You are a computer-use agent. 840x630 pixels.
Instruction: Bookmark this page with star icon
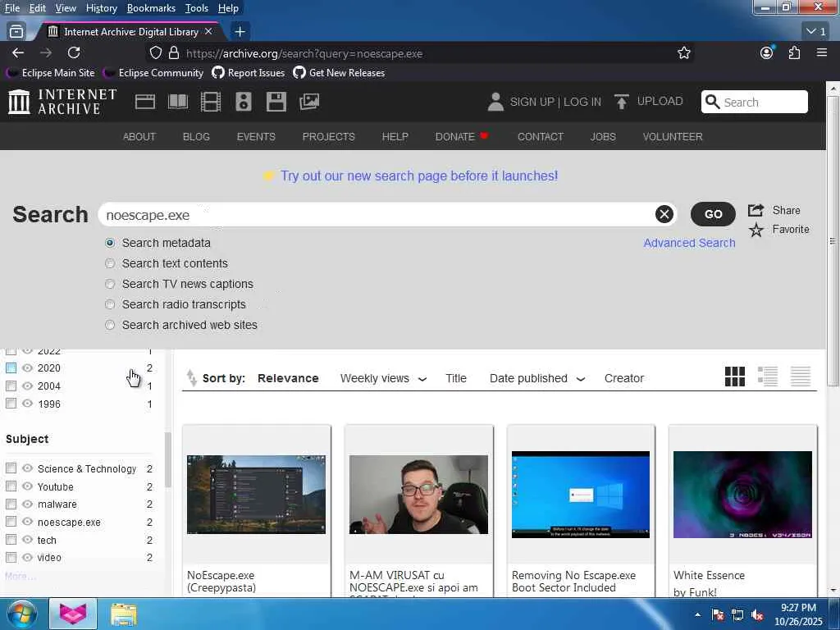tap(683, 53)
